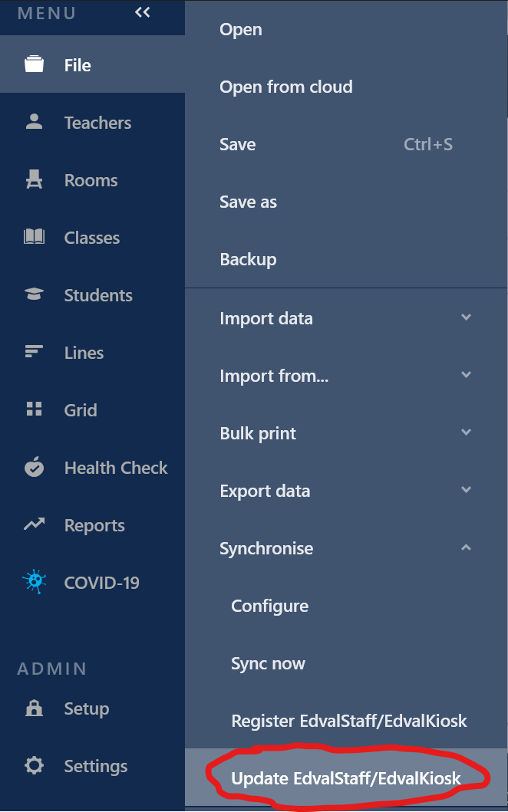
Task: Collapse the menu with double chevron
Action: tap(143, 12)
